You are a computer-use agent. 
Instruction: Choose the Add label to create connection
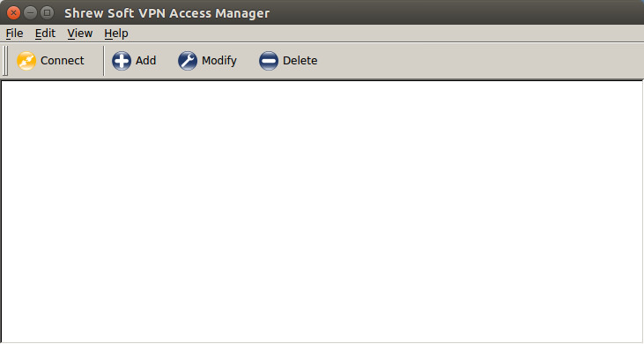pos(146,60)
